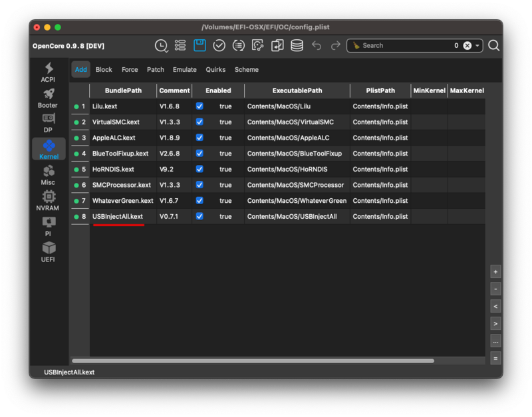The width and height of the screenshot is (532, 417).
Task: Switch to the Patch tab
Action: tap(156, 70)
